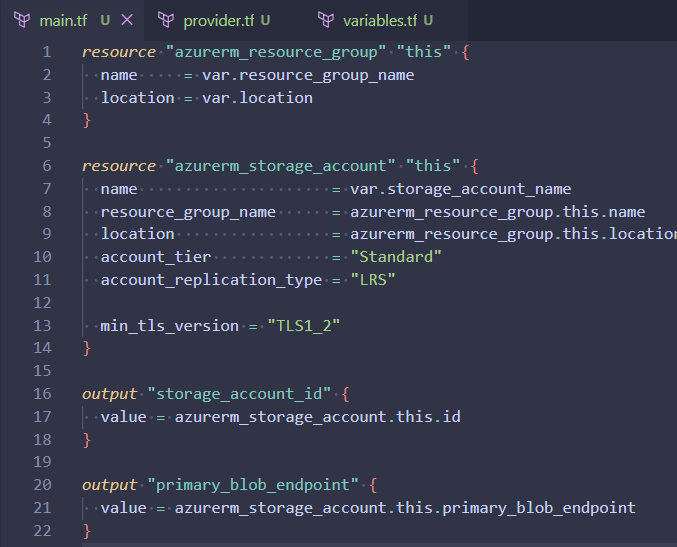Open the variables.tf tab
The image size is (677, 547).
(380, 20)
